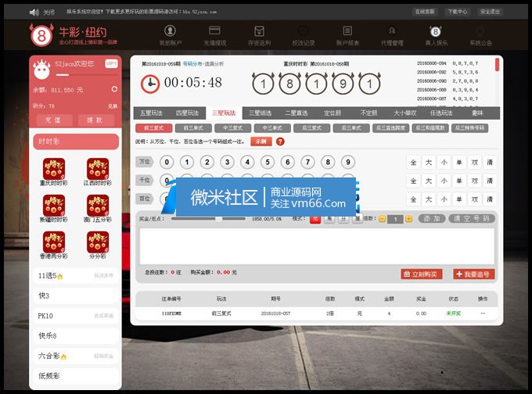The height and width of the screenshot is (394, 532).
Task: Expand the 快乐8 category
Action: pos(76,335)
